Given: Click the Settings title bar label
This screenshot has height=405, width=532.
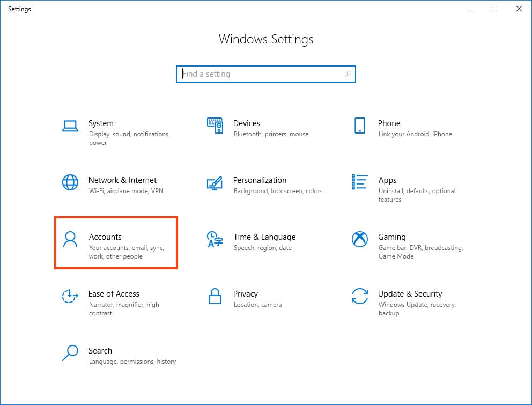Looking at the screenshot, I should tap(19, 9).
